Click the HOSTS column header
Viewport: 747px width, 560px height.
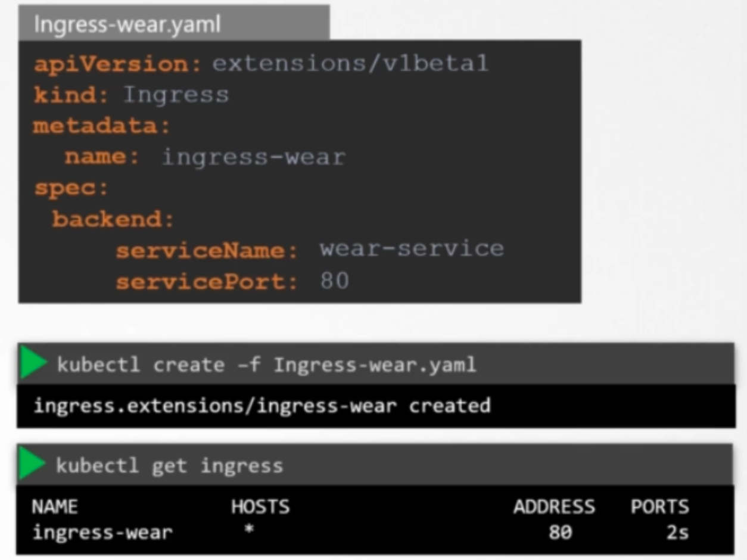(260, 506)
